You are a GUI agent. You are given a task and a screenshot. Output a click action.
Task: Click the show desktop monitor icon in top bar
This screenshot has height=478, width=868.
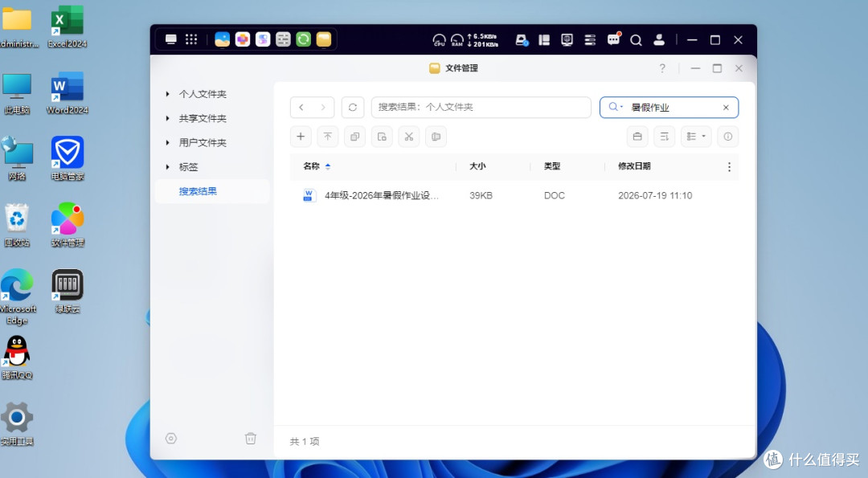pyautogui.click(x=171, y=39)
